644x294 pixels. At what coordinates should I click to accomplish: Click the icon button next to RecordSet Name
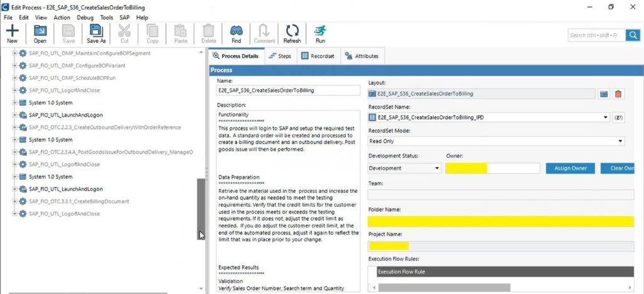tap(619, 117)
